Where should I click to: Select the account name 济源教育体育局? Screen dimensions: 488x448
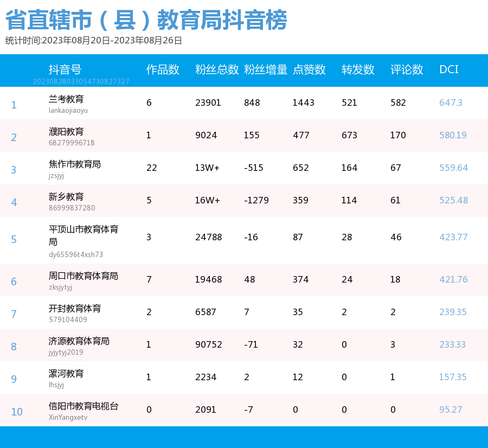79,341
